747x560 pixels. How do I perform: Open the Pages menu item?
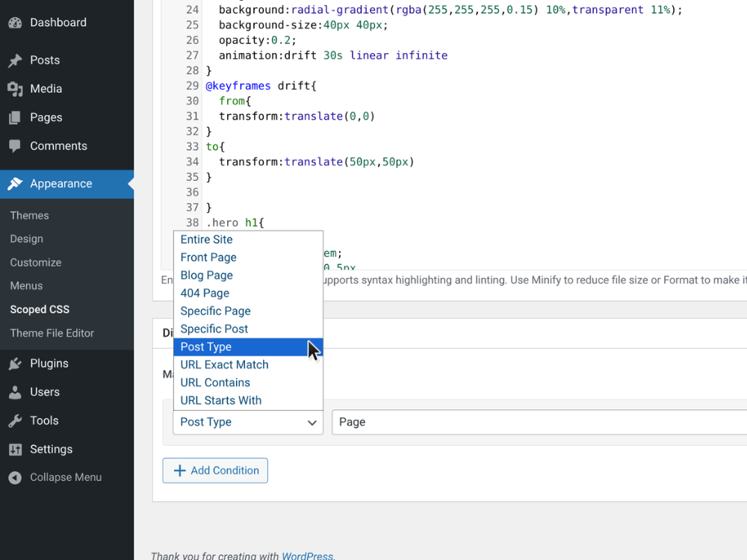(x=46, y=117)
